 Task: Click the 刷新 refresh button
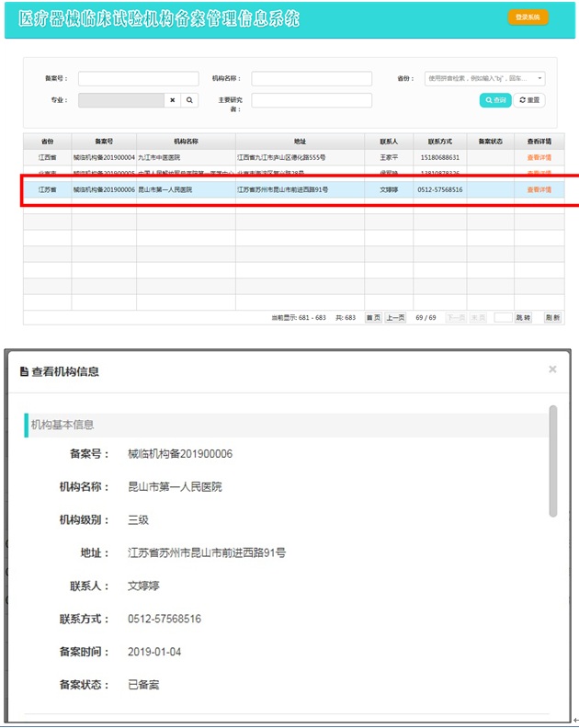point(552,317)
